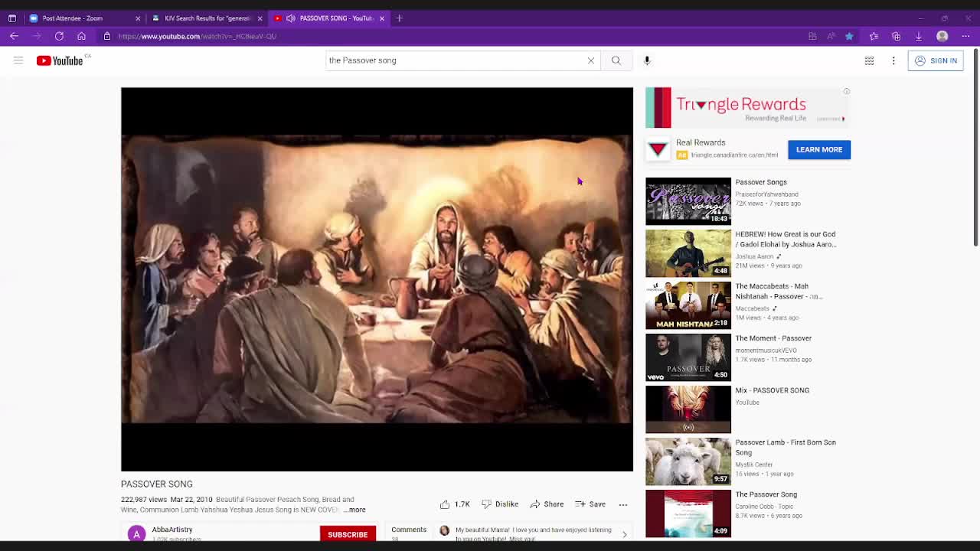The width and height of the screenshot is (980, 551).
Task: Open the Joshua Aaron channel name
Action: click(754, 256)
